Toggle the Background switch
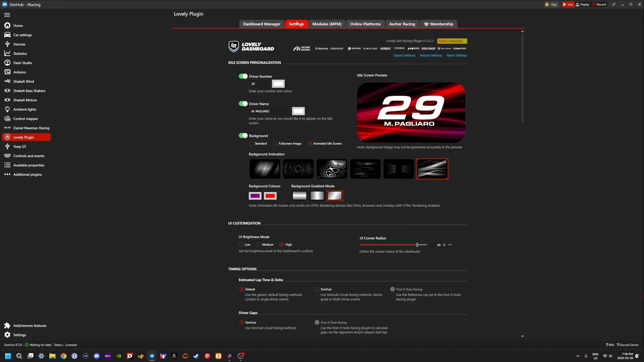 (x=243, y=135)
